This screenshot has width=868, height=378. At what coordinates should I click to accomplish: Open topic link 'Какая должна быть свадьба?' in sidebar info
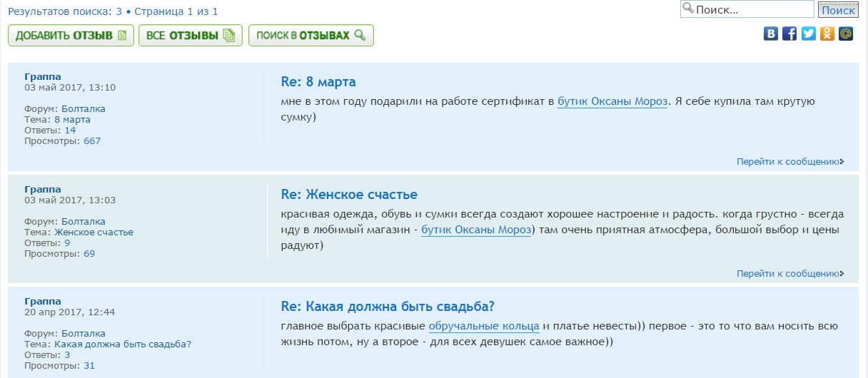click(123, 344)
